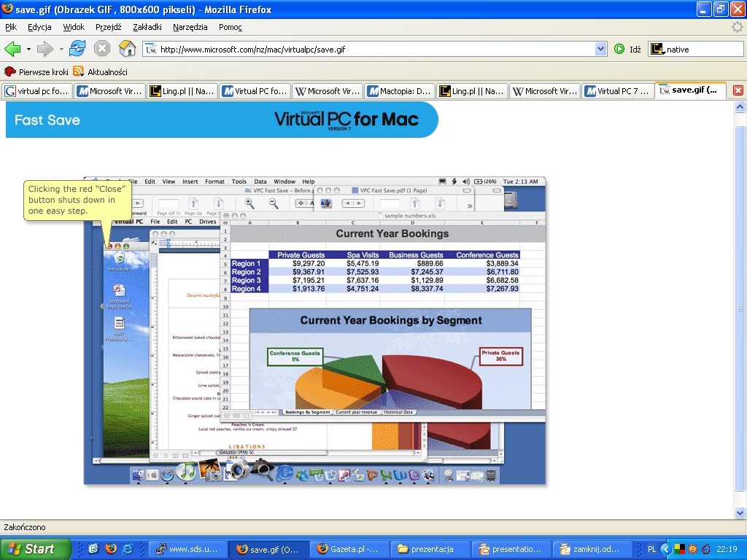Viewport: 747px width, 560px height.
Task: Click the taskbar clock showing 22:19
Action: 727,549
